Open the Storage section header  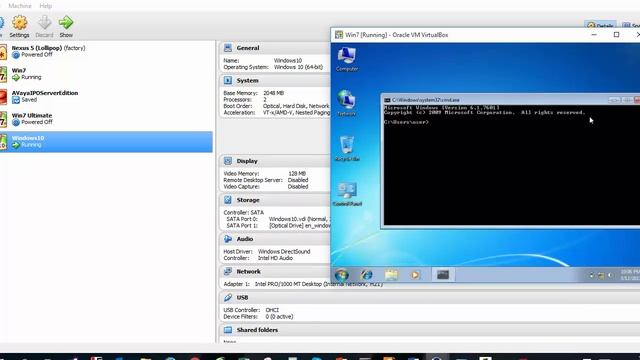(x=248, y=200)
